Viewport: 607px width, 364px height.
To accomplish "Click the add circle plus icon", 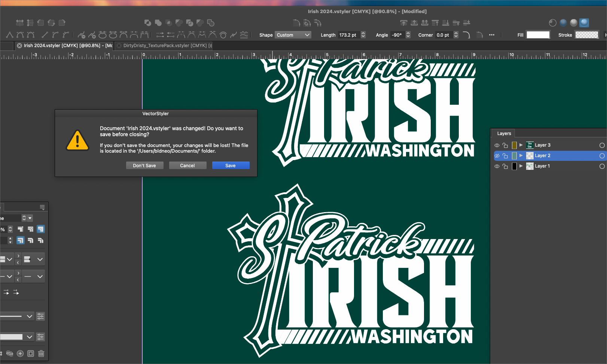I will (x=20, y=354).
